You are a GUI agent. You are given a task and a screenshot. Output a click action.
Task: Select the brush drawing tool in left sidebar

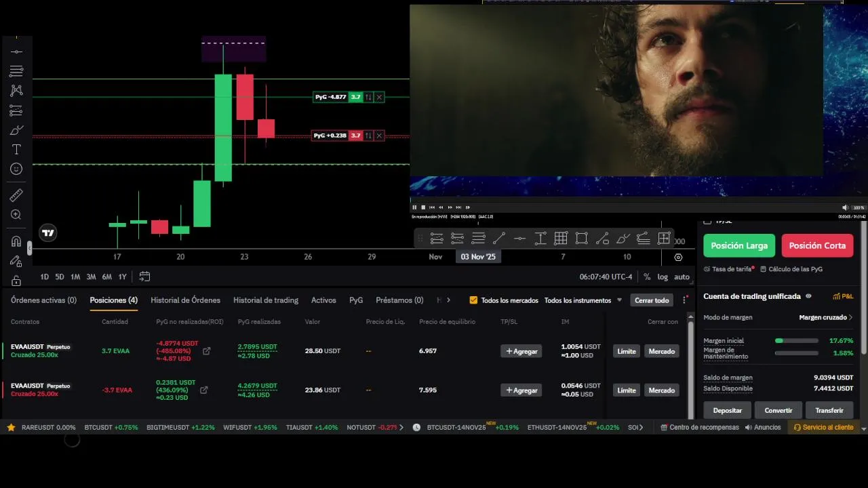coord(16,129)
